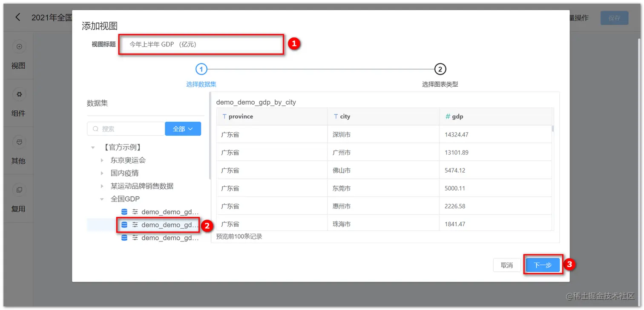
Task: Open the 全部 filter dropdown
Action: point(183,129)
